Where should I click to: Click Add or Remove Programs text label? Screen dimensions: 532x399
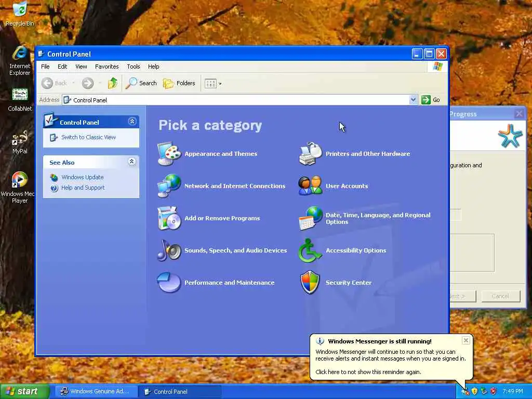pyautogui.click(x=222, y=218)
